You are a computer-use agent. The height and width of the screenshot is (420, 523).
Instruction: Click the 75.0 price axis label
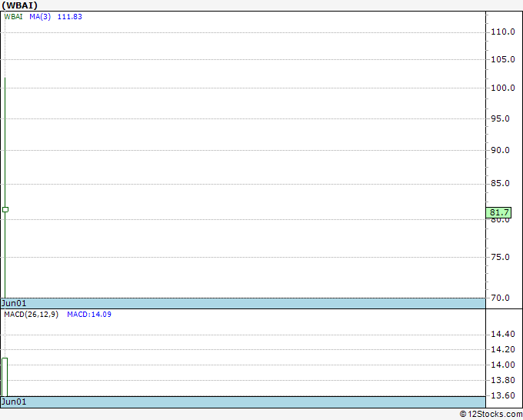point(500,257)
